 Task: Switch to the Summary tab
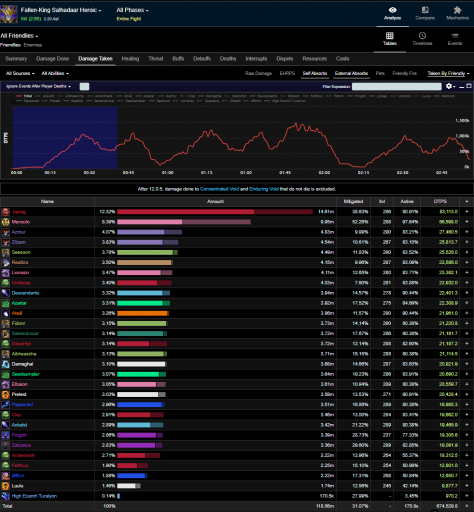(16, 59)
